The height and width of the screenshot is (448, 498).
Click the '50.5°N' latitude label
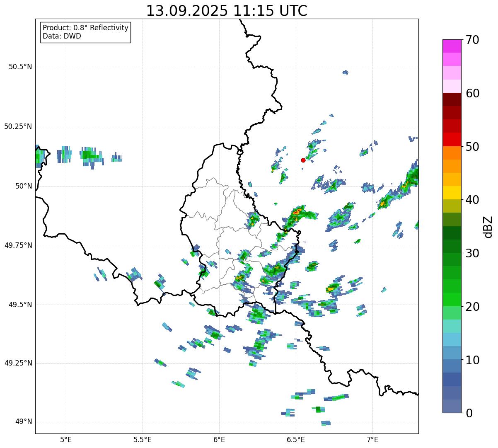tap(20, 67)
